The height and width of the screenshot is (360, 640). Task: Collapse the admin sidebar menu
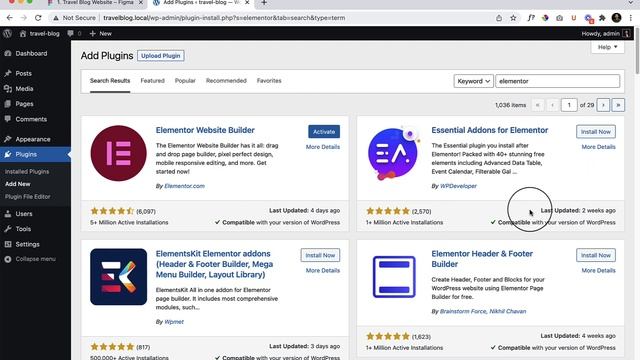click(x=30, y=259)
